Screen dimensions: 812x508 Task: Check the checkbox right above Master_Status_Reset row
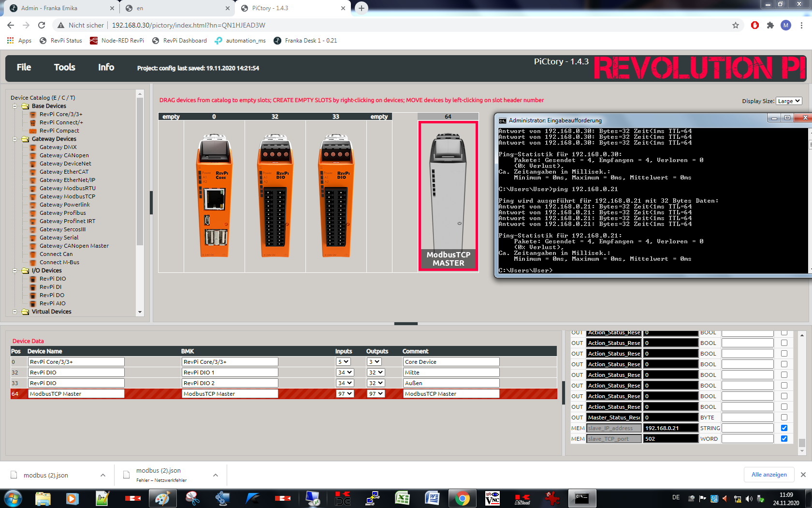point(784,407)
